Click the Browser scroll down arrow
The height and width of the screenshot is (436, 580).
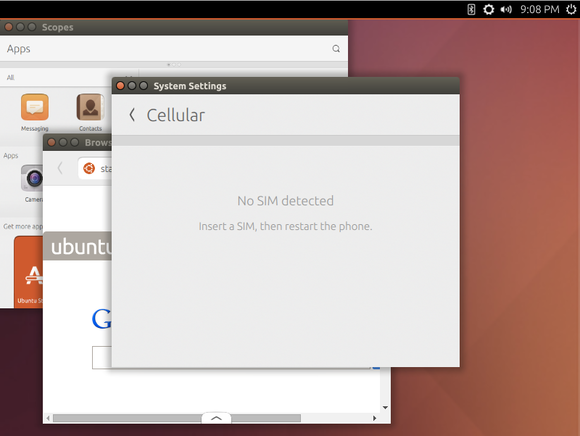point(385,408)
